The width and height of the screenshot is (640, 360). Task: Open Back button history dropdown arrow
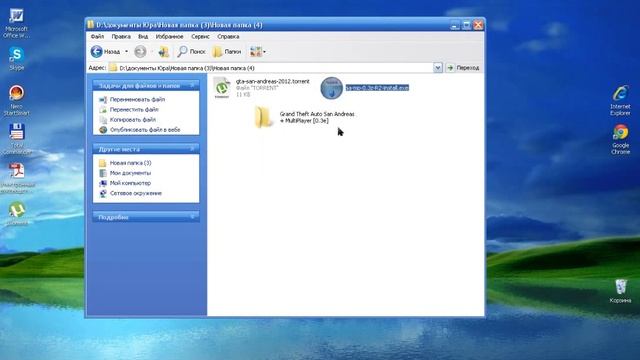point(127,52)
